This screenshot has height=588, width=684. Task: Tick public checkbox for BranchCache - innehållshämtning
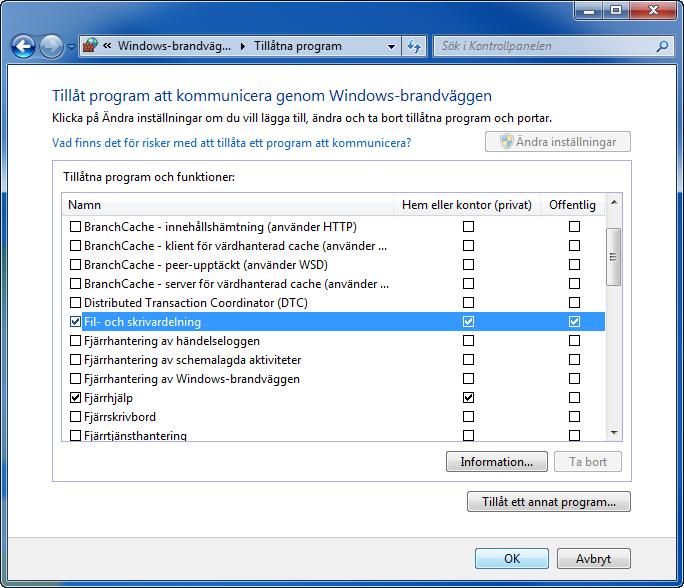575,227
